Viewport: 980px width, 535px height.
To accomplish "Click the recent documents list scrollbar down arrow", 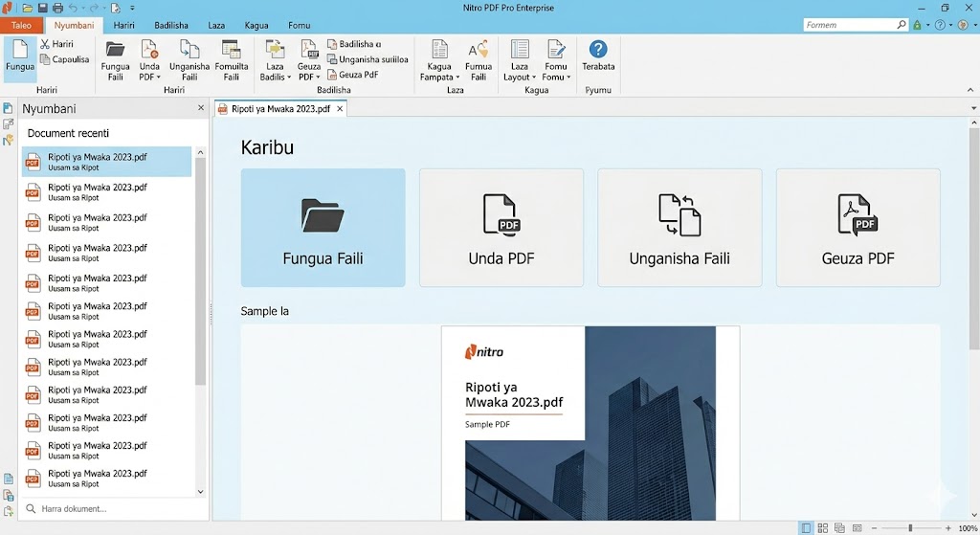I will (x=200, y=492).
